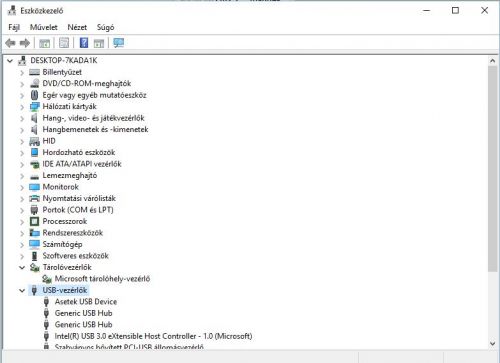Image resolution: width=500 pixels, height=363 pixels.
Task: Expand the Számítógép category
Action: [x=22, y=245]
